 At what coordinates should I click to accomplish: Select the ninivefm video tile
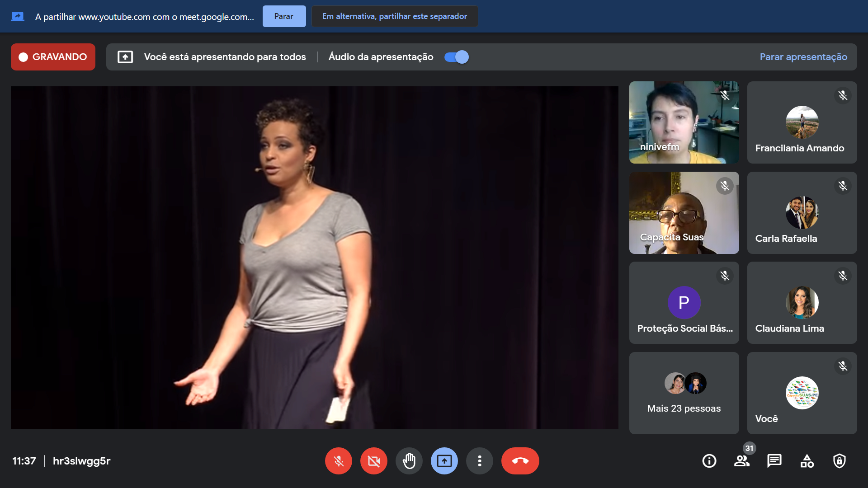point(684,122)
